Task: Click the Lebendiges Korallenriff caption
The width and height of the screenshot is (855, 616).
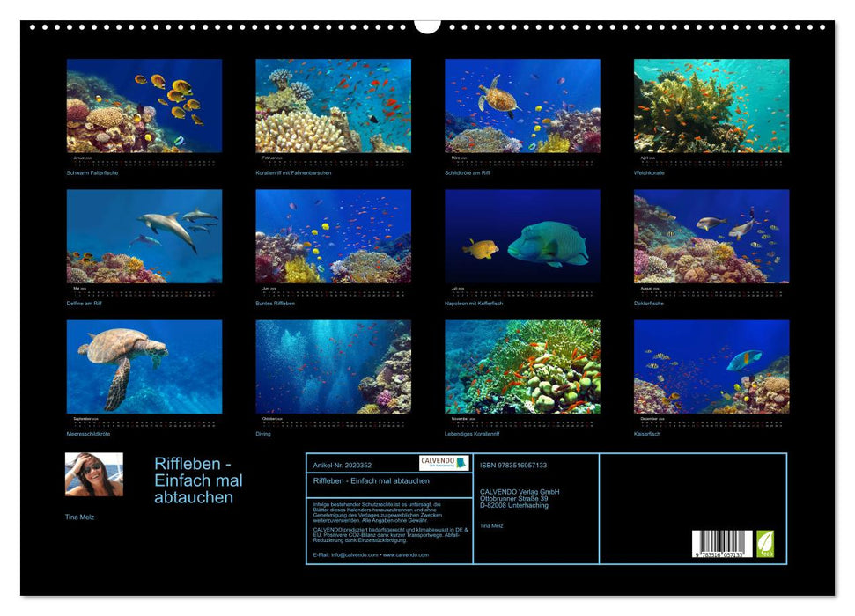Action: [471, 434]
